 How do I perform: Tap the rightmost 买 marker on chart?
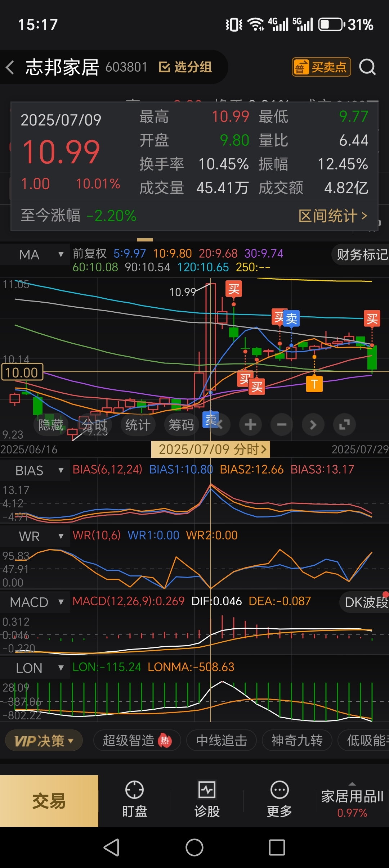pyautogui.click(x=372, y=318)
